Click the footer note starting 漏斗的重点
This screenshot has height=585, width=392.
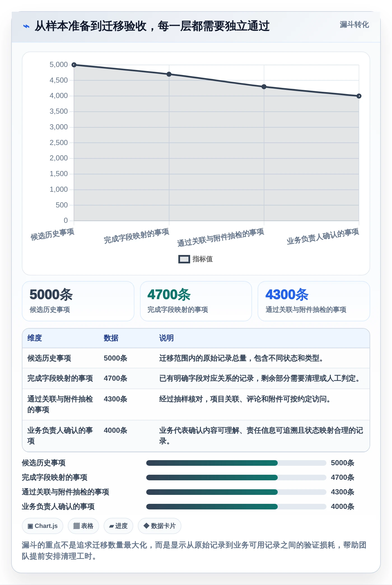pyautogui.click(x=194, y=550)
